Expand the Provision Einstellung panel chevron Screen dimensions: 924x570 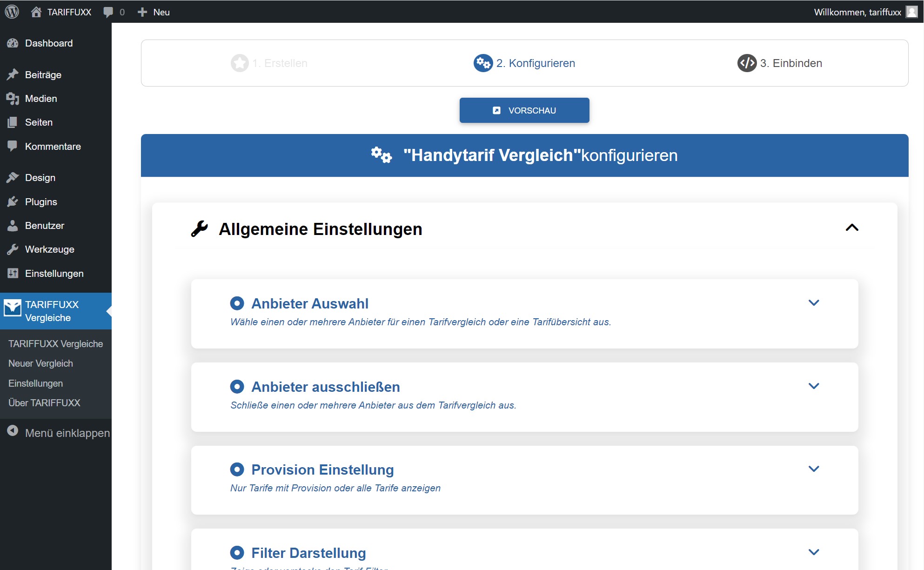814,469
